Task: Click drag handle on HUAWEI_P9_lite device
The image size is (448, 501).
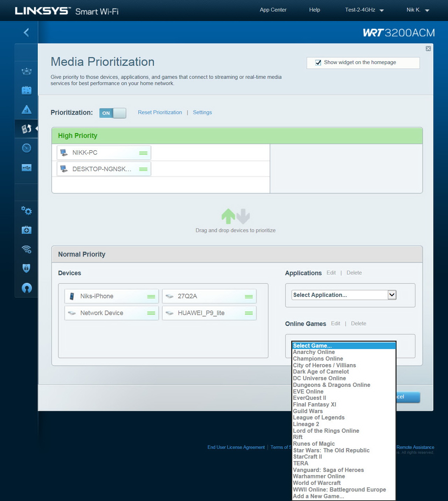Action: coord(249,313)
